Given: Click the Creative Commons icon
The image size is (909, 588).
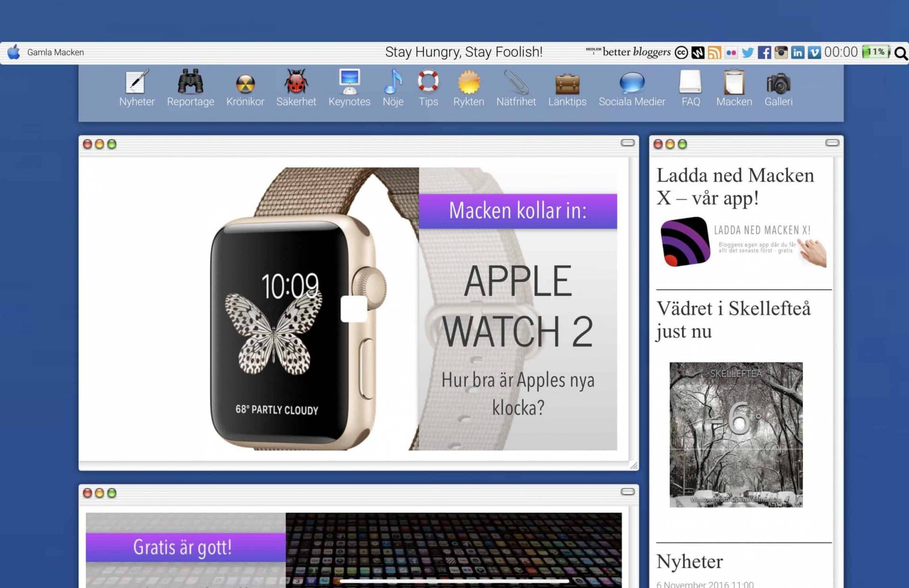Looking at the screenshot, I should 681,53.
